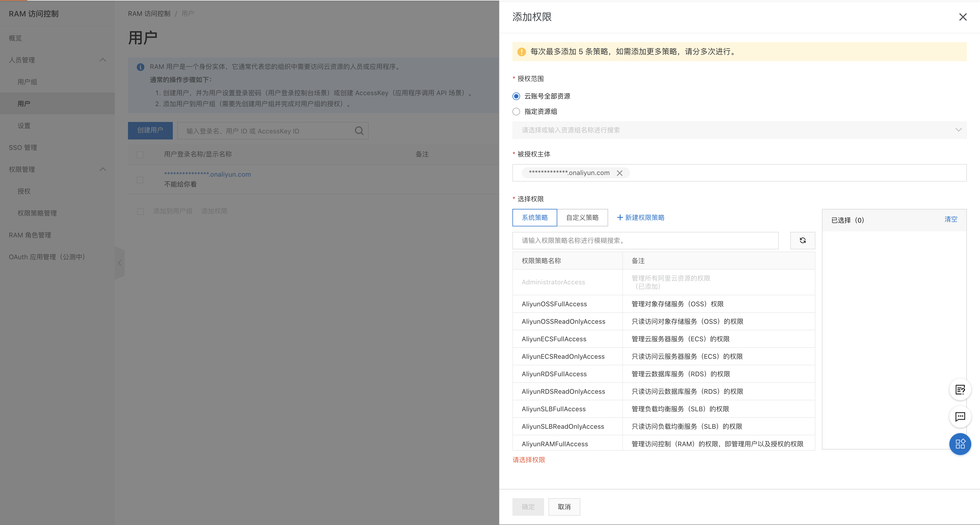Viewport: 980px width, 525px height.
Task: Open the floating chat message icon
Action: click(x=960, y=417)
